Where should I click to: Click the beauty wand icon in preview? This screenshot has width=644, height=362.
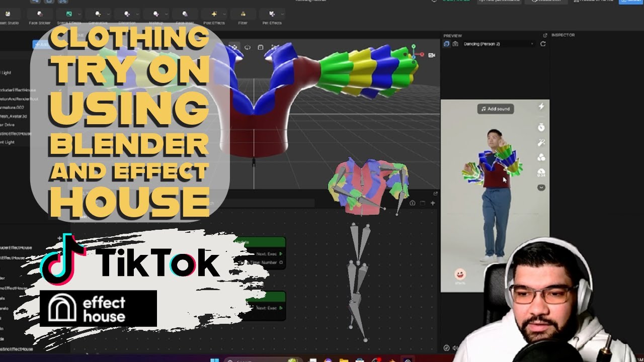point(541,143)
